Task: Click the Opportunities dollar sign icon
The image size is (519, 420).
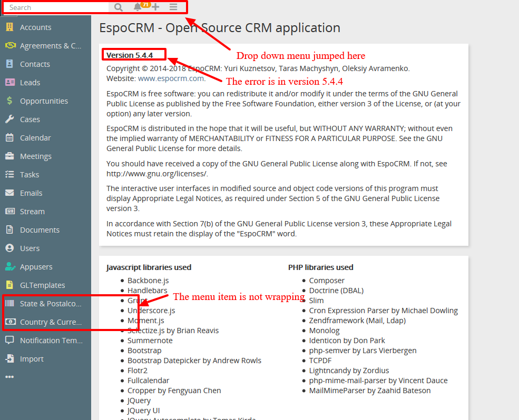Action: pos(9,101)
